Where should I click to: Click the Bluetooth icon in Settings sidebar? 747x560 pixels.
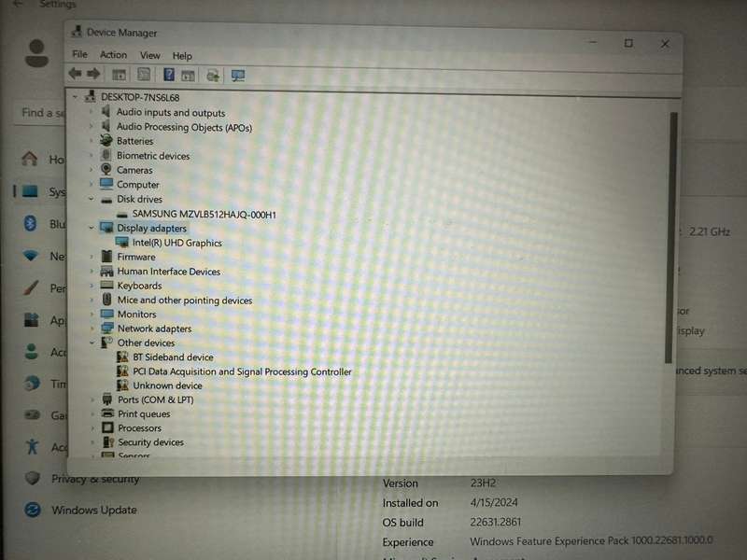pos(31,223)
